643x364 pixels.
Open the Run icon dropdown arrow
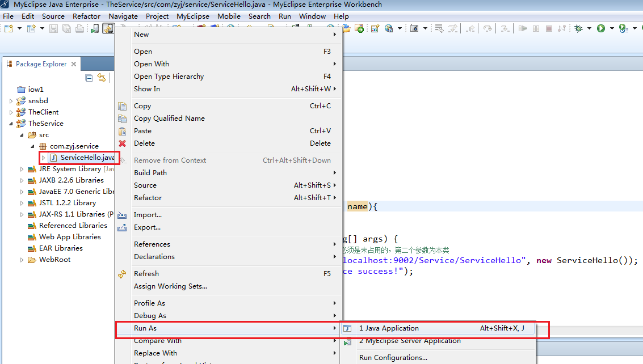coord(612,28)
